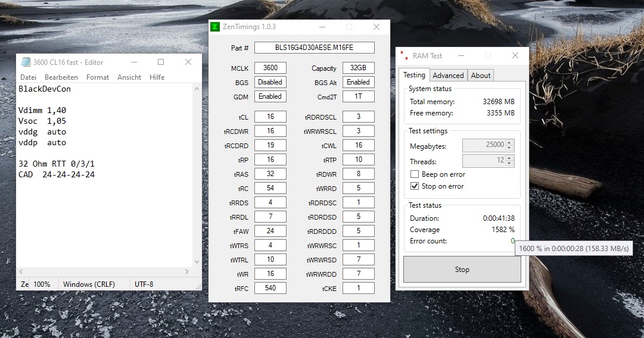Click the Part # field BLS16G4D30AESE.M16FE
This screenshot has height=338, width=644.
[x=314, y=48]
